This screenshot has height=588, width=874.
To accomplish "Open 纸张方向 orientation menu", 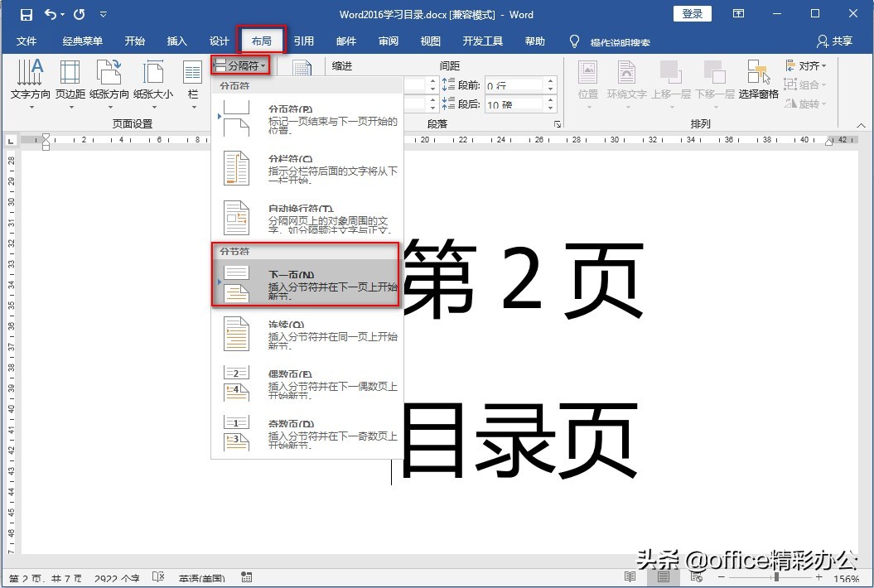I will (109, 84).
